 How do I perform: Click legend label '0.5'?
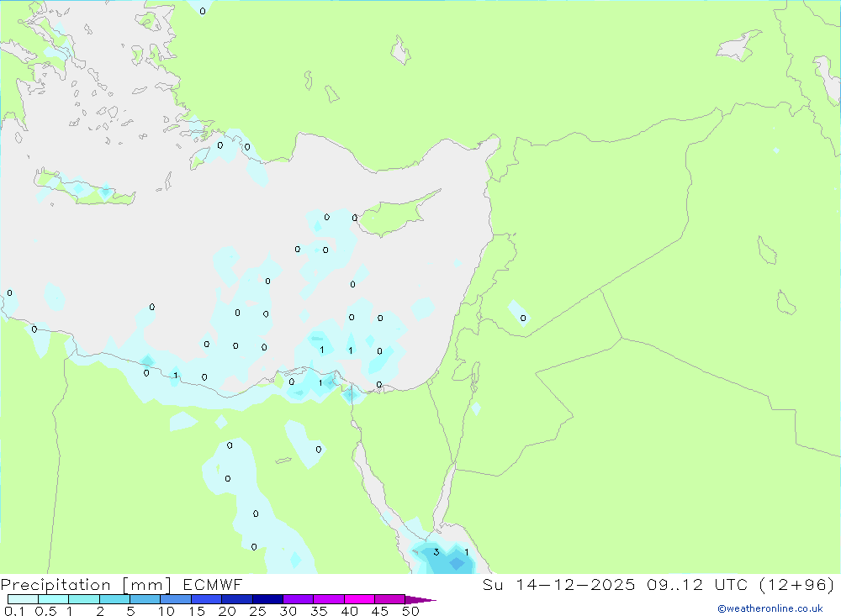[x=45, y=611]
